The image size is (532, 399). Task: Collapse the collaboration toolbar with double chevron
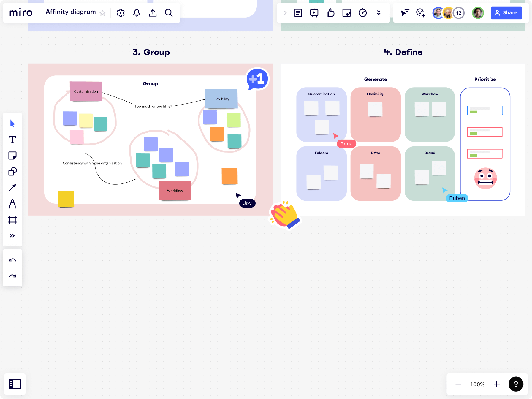tap(379, 13)
